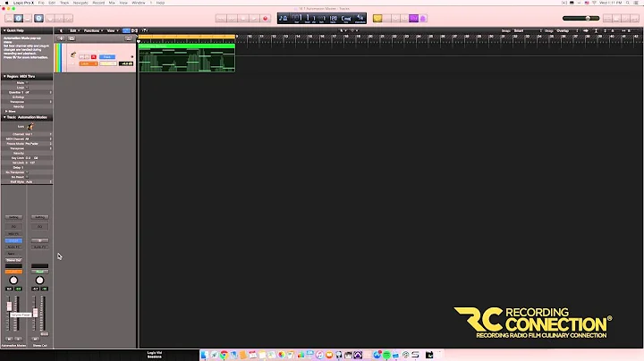Click the left channel strip volume fader
This screenshot has width=644, height=361.
point(9,306)
